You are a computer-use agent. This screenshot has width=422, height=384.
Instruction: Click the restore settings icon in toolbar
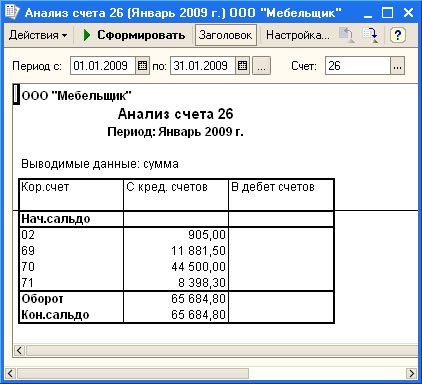point(346,35)
